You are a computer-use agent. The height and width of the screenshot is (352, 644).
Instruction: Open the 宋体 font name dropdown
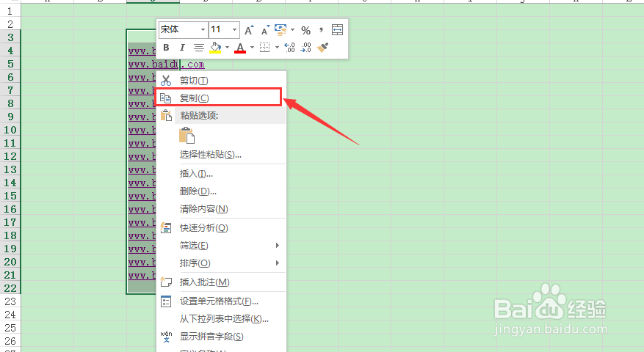[203, 29]
